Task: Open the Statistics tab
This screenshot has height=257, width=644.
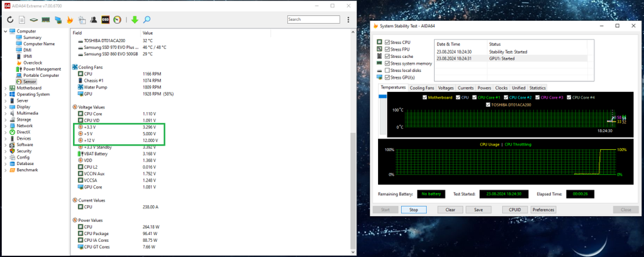Action: [537, 88]
